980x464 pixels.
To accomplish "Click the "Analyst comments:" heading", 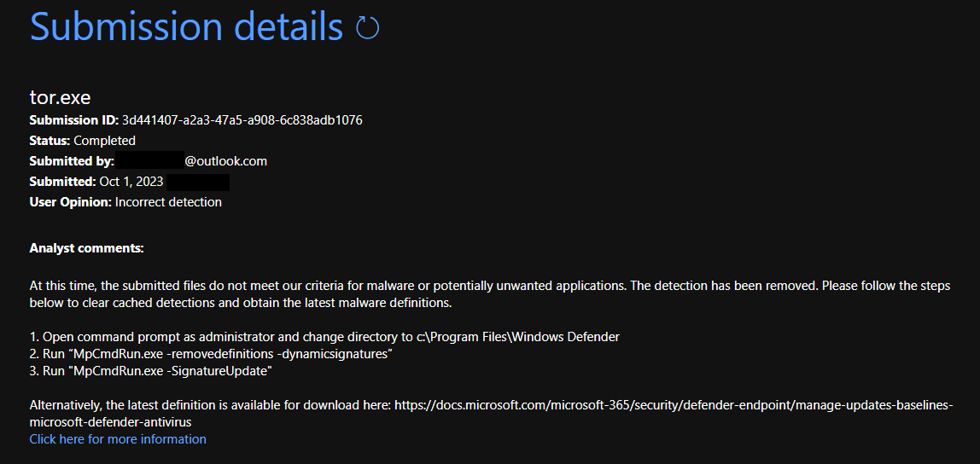I will tap(86, 248).
